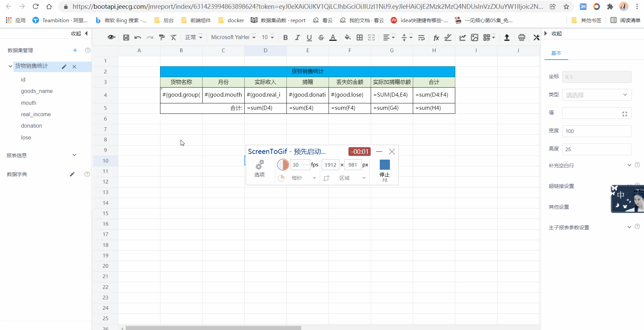Click the slash-header drawing icon

pyautogui.click(x=448, y=37)
